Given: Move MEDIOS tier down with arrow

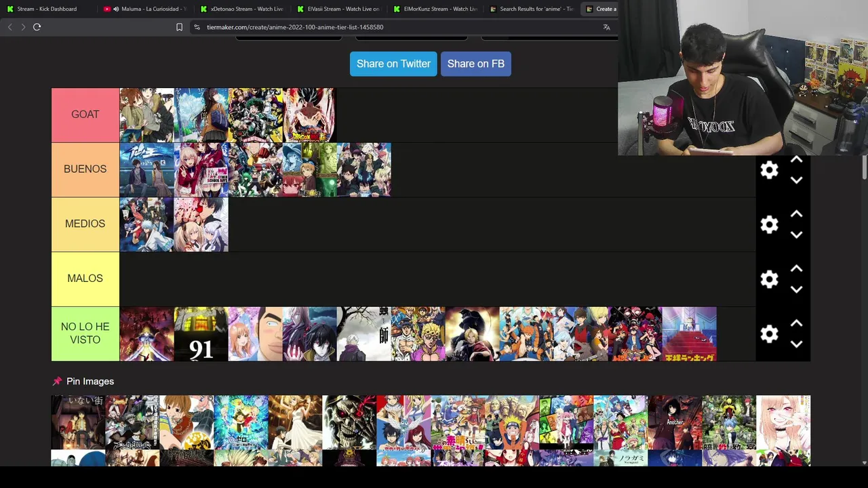Looking at the screenshot, I should coord(797,235).
